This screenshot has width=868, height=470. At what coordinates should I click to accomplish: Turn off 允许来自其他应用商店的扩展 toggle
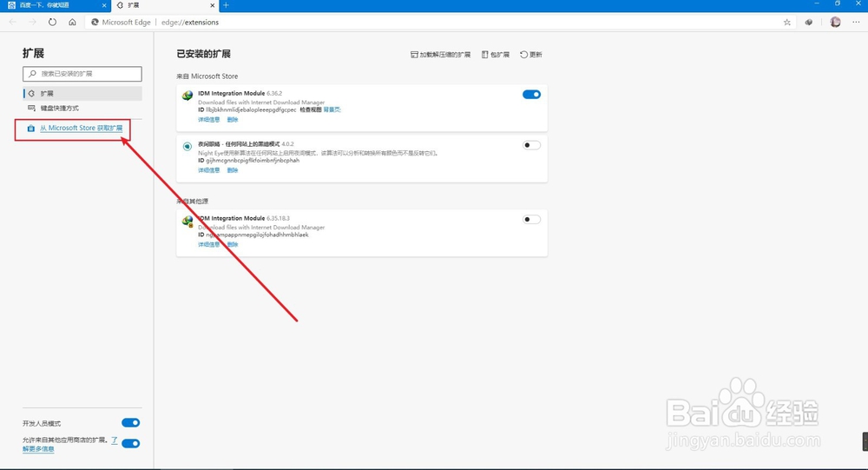coord(131,443)
